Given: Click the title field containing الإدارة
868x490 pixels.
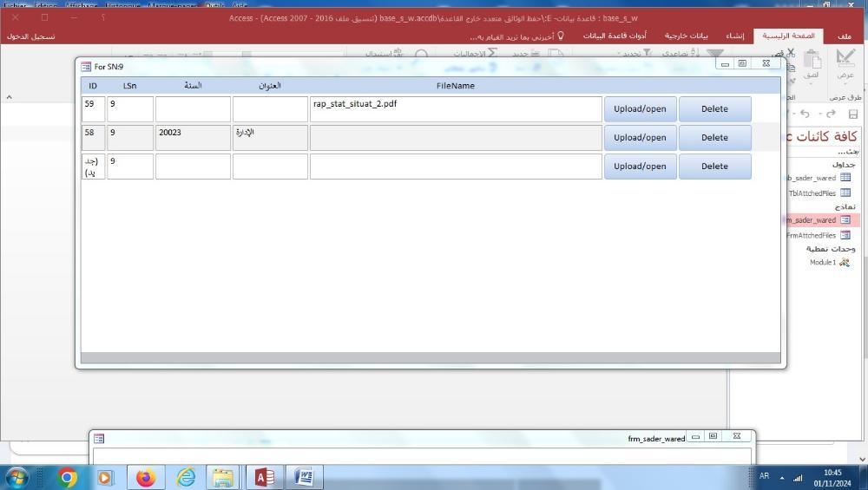Looking at the screenshot, I should point(270,138).
